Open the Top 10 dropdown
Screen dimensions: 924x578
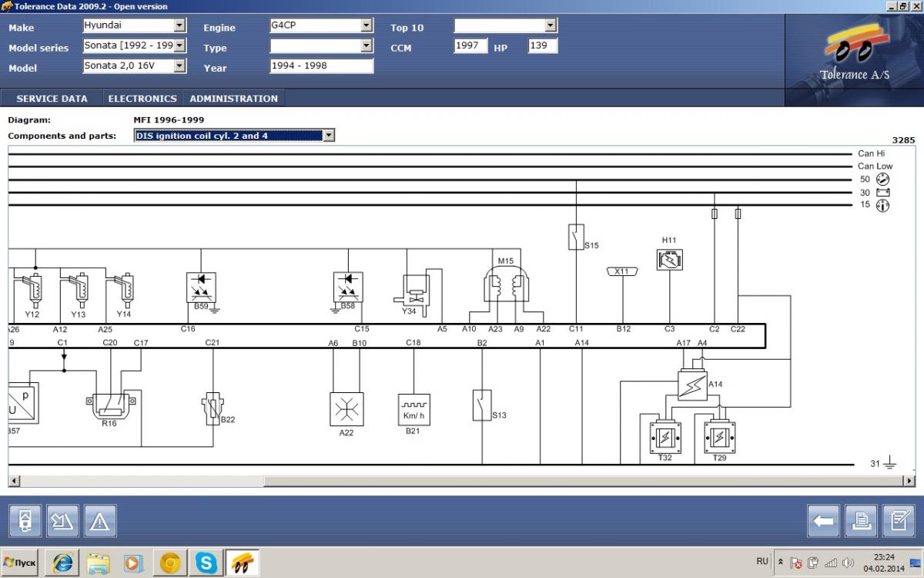(550, 25)
